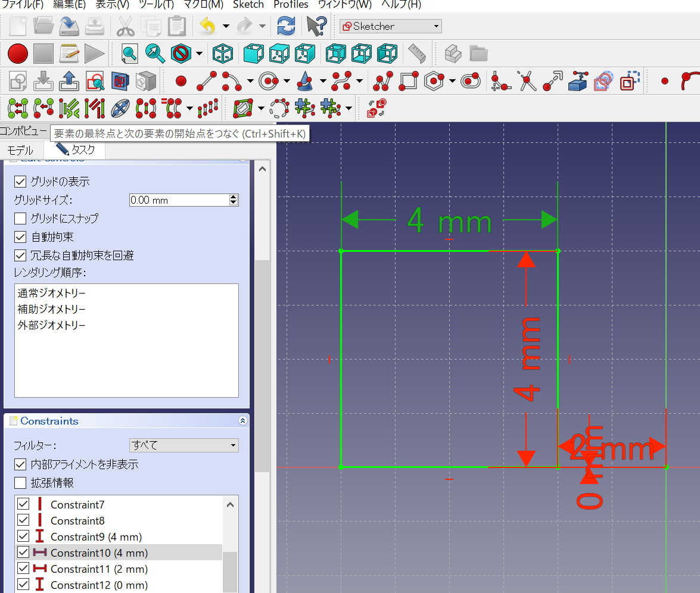Viewport: 700px width, 593px height.
Task: Toggle the 冗長な自動拘束を回避 checkbox
Action: click(20, 255)
